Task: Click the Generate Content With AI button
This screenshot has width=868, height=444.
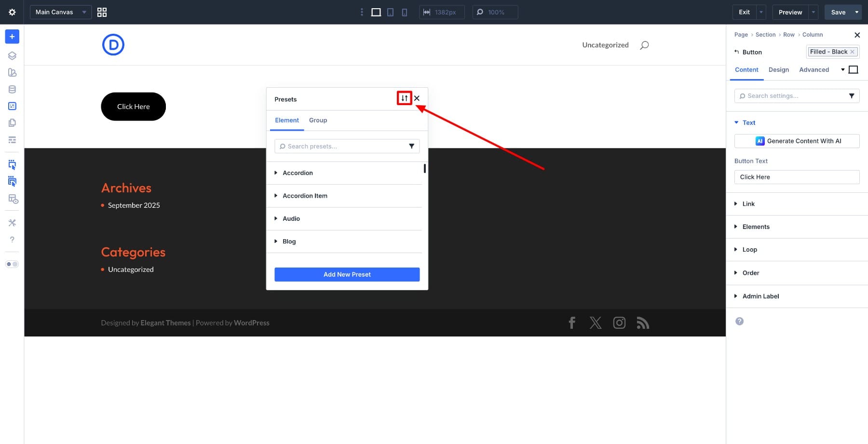Action: [x=796, y=141]
